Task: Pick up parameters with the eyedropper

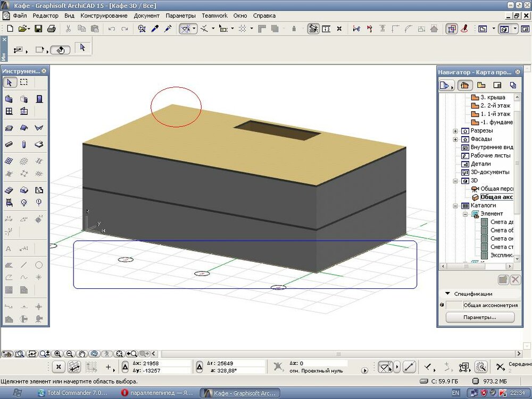Action: 155,29
